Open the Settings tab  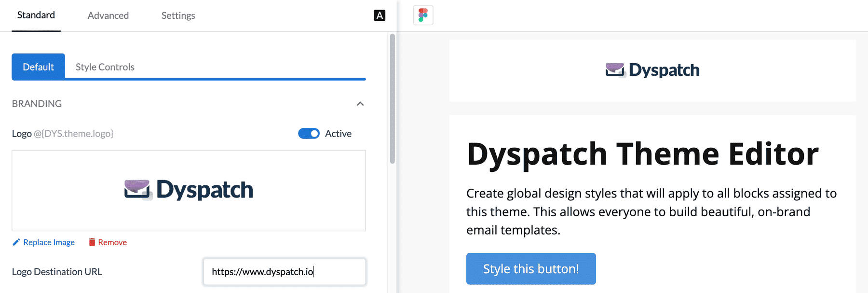178,15
